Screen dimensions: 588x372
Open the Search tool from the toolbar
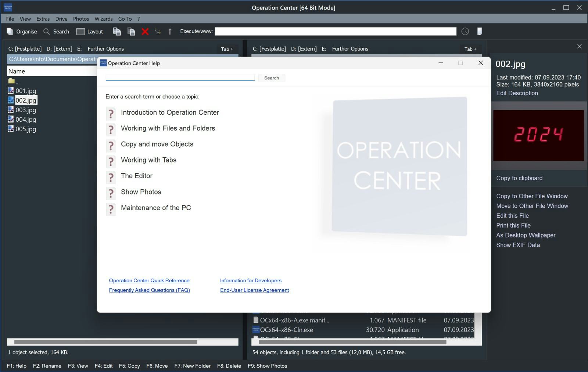pyautogui.click(x=56, y=32)
